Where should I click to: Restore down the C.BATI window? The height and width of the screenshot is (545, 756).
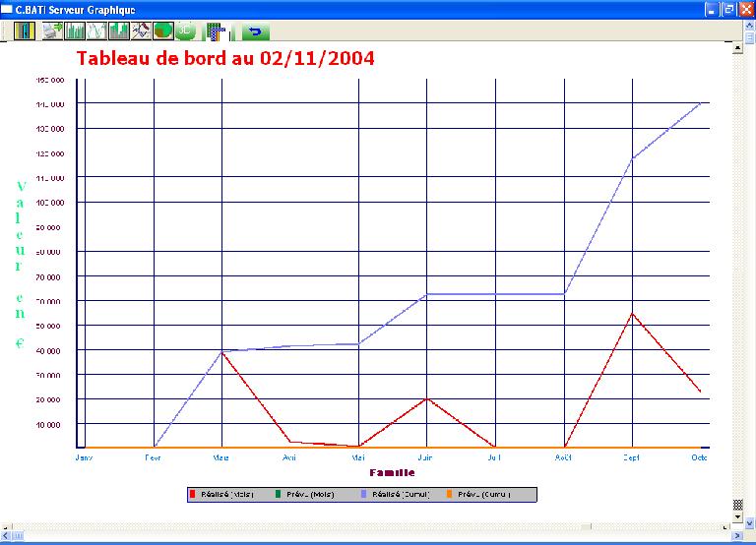click(x=729, y=9)
